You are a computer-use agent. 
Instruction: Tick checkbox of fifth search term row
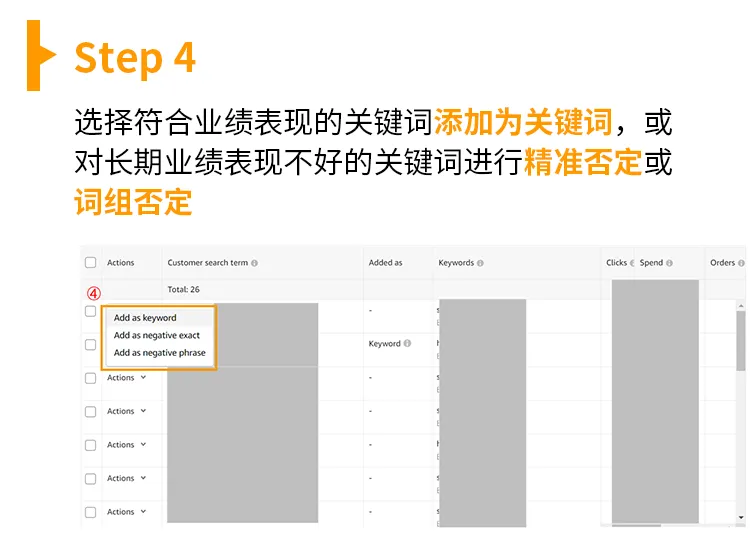(90, 445)
